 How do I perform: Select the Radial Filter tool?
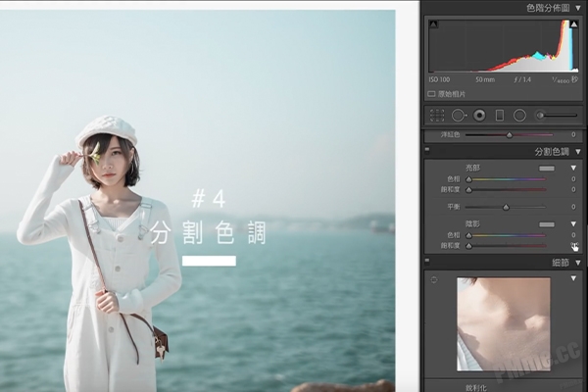(x=519, y=116)
